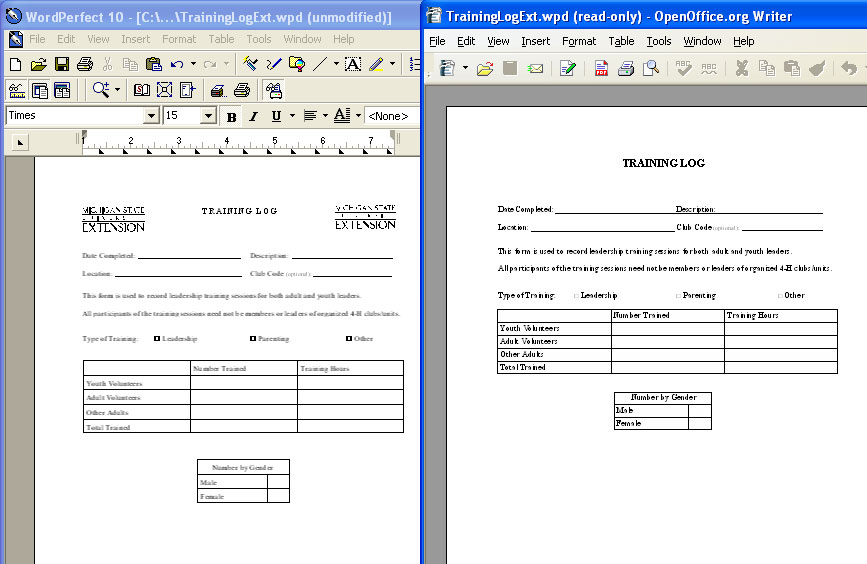
Task: Click the Edit File icon in OpenOffice
Action: pos(567,68)
